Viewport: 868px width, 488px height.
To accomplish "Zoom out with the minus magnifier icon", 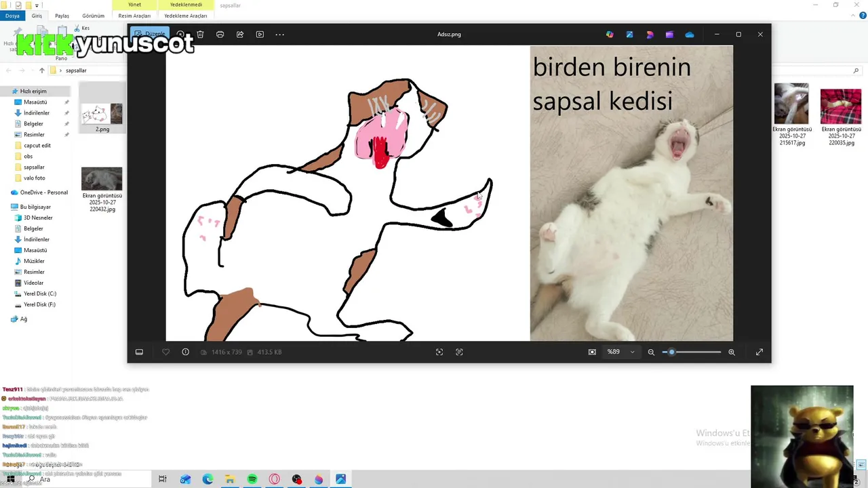I will (x=651, y=352).
